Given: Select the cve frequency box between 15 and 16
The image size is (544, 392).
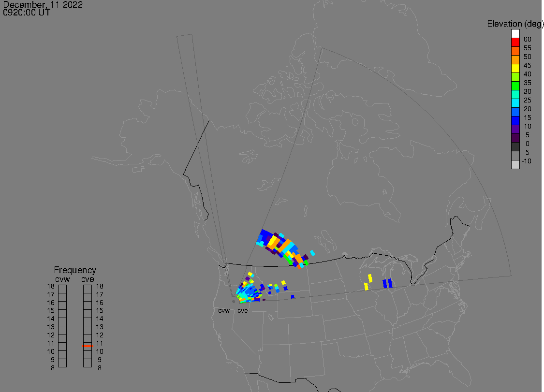Looking at the screenshot, I should tap(88, 306).
